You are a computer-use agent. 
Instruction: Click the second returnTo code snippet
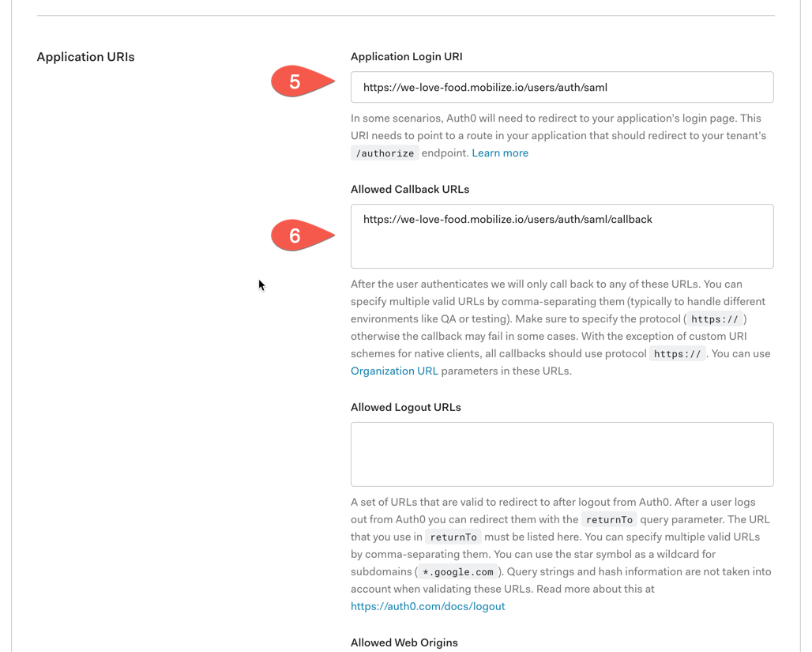(x=453, y=537)
